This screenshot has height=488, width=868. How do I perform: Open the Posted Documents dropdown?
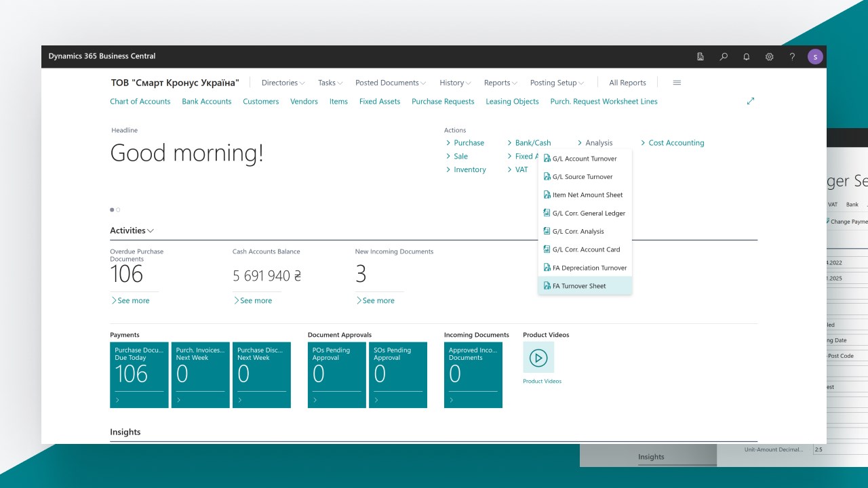pos(391,83)
